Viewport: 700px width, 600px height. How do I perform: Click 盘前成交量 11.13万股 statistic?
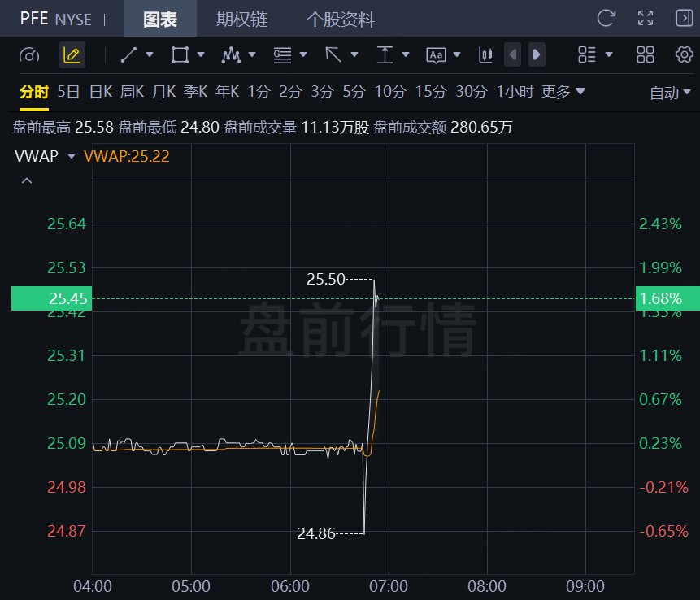297,128
